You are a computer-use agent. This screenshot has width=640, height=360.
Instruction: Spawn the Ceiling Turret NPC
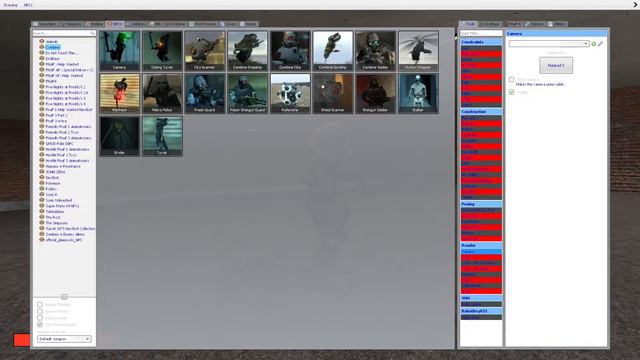click(162, 51)
